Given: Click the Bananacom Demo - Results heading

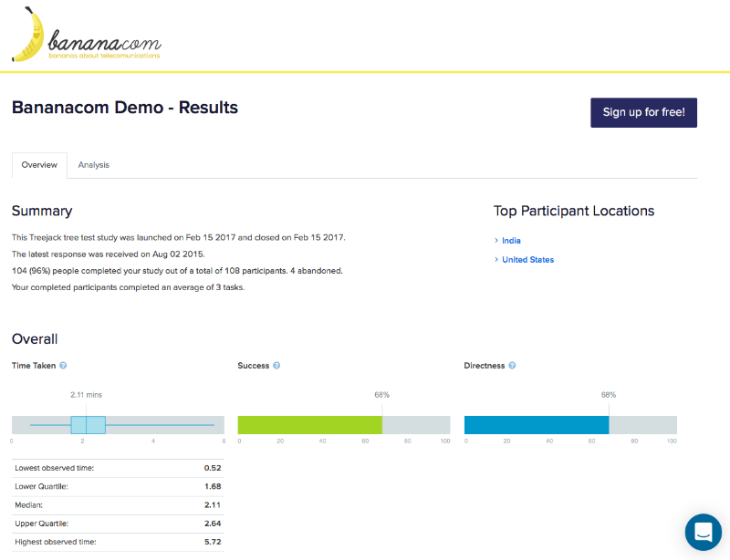Looking at the screenshot, I should 125,108.
